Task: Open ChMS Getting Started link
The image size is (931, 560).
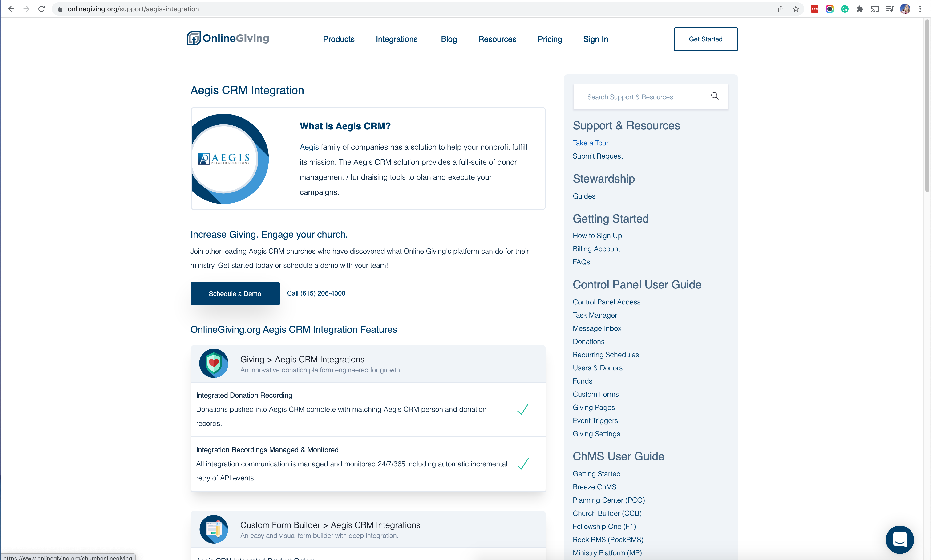Action: tap(596, 474)
